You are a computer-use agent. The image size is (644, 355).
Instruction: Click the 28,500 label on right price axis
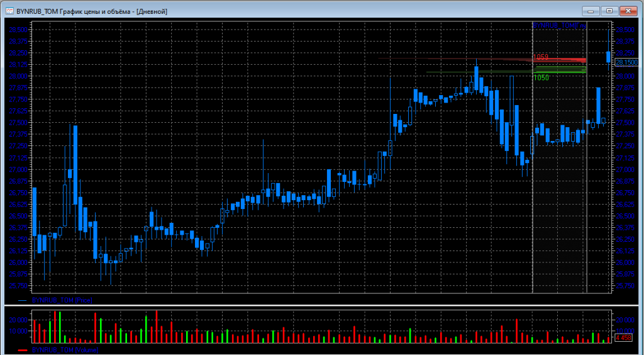click(625, 30)
